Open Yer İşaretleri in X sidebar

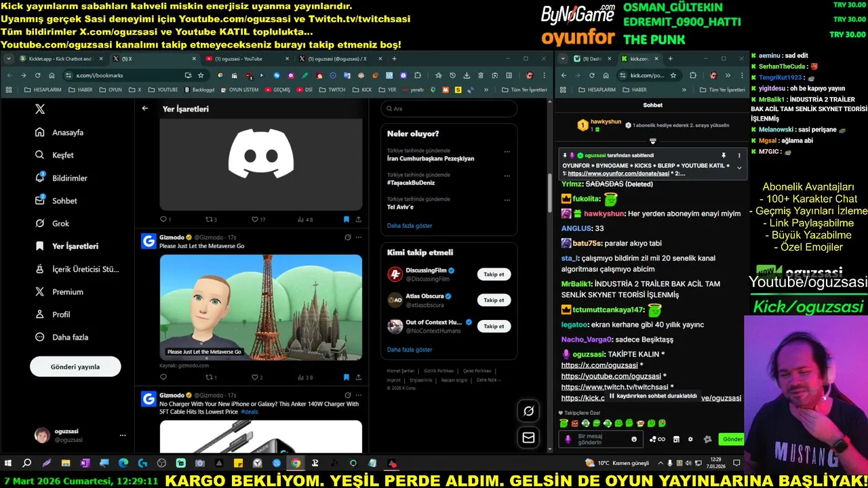[66, 246]
